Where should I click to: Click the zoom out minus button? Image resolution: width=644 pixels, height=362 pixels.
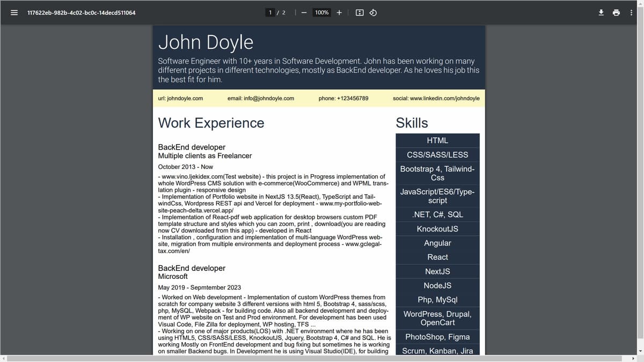304,12
